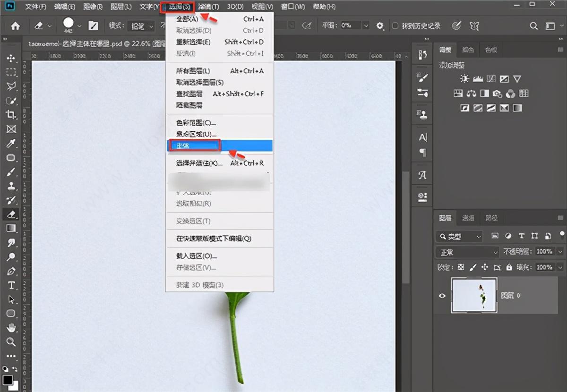
Task: Open the home screen icon
Action: point(16,26)
